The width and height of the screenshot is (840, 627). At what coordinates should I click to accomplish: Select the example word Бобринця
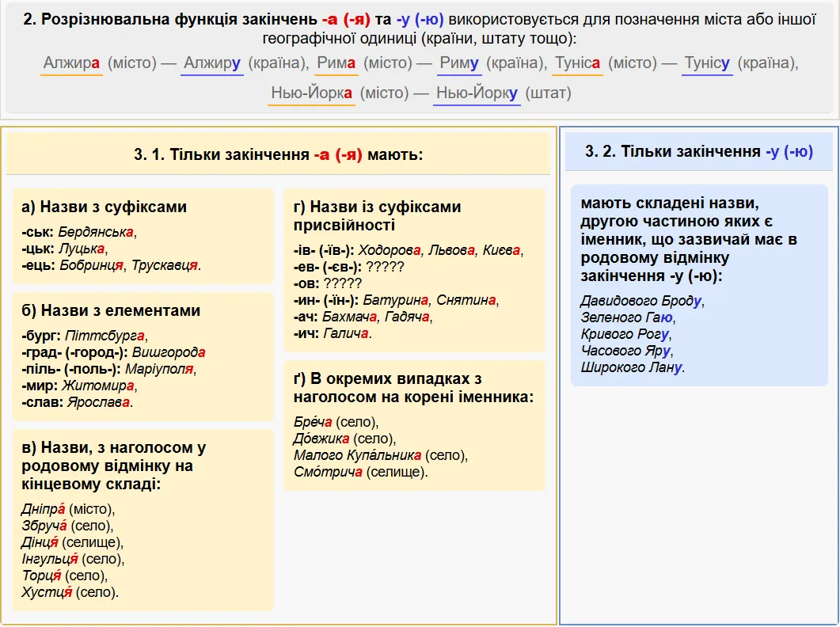coord(92,265)
